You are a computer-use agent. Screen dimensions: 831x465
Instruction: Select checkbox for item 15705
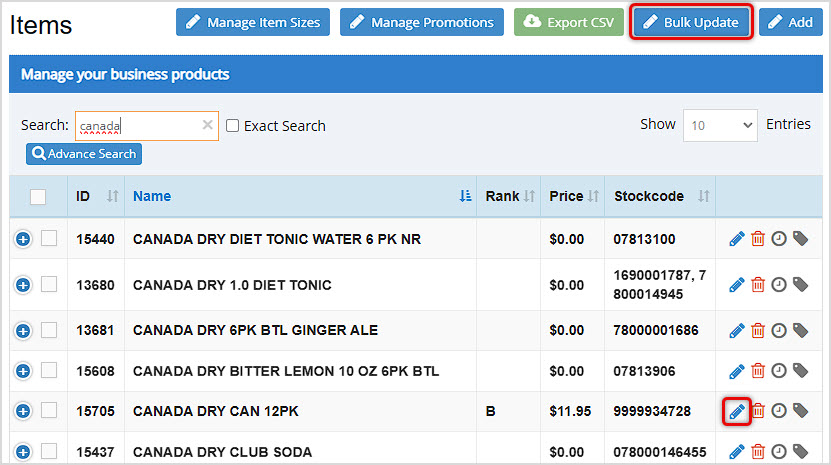pos(49,410)
